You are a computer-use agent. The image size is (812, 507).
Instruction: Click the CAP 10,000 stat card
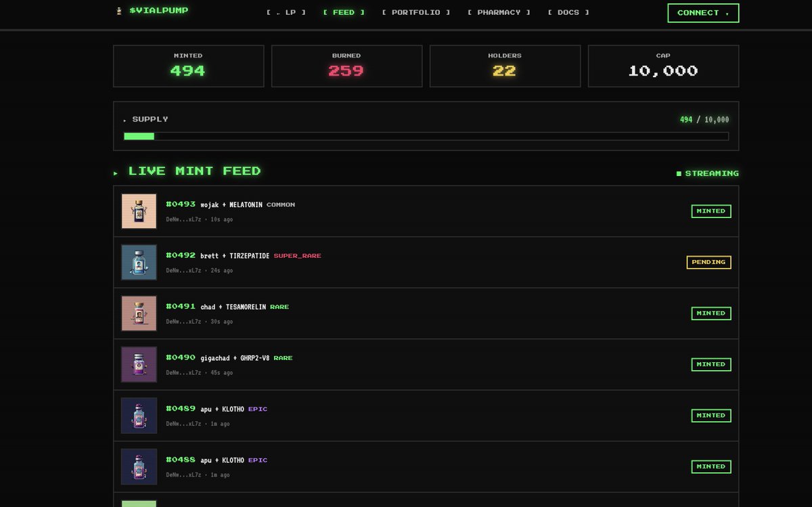click(x=663, y=66)
